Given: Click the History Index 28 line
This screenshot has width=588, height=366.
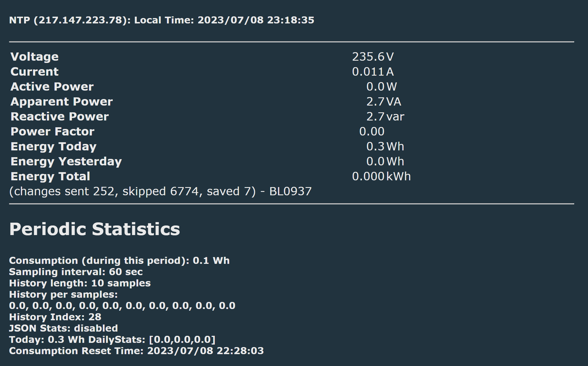Looking at the screenshot, I should point(55,317).
